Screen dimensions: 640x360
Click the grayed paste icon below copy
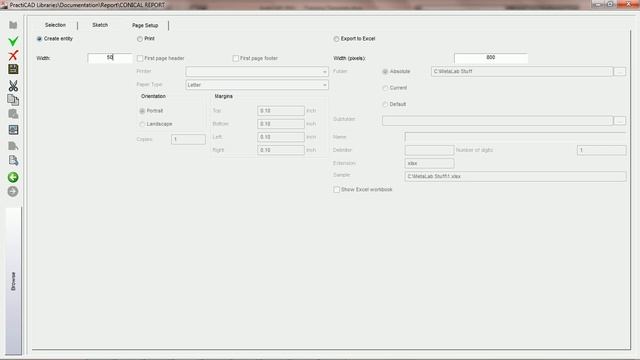click(13, 114)
